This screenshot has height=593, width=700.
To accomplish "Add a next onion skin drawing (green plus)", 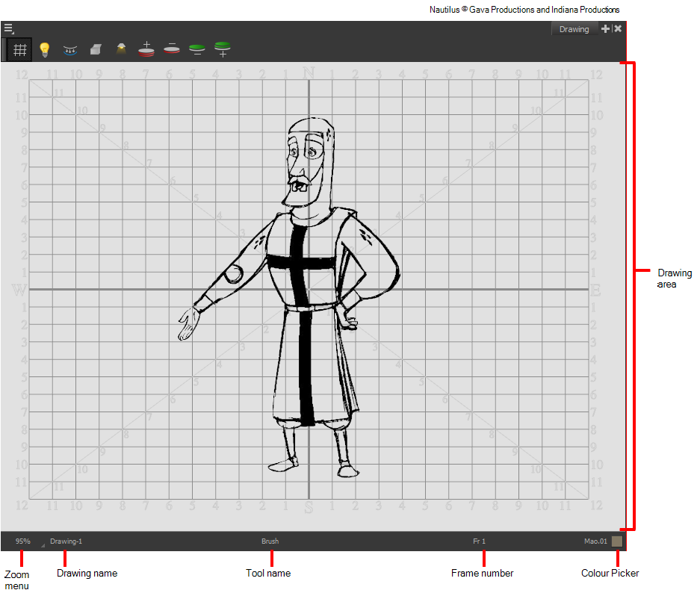I will [x=223, y=49].
